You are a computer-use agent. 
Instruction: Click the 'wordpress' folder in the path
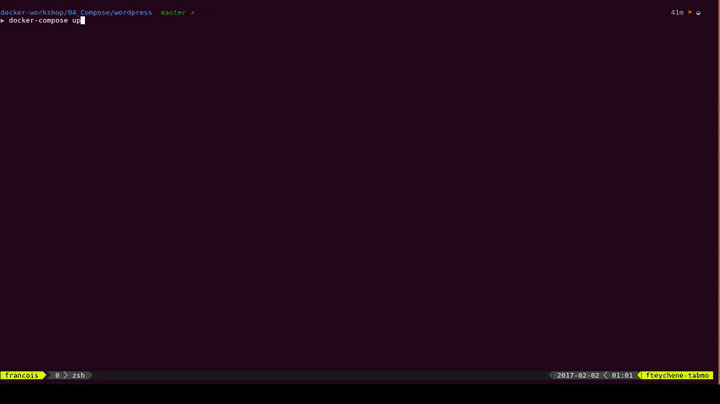pyautogui.click(x=132, y=12)
